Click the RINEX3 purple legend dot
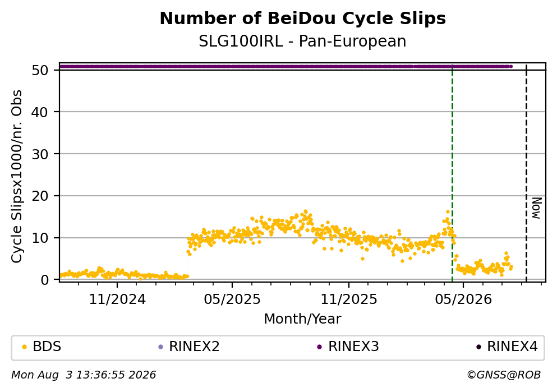This screenshot has width=557, height=392. (x=319, y=347)
